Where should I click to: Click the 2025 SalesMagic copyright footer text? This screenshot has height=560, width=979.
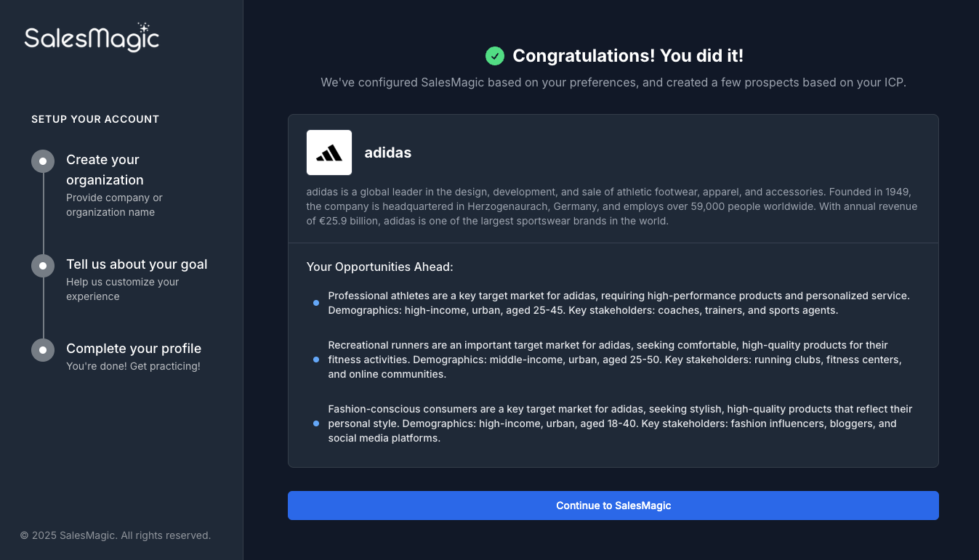[x=116, y=535]
